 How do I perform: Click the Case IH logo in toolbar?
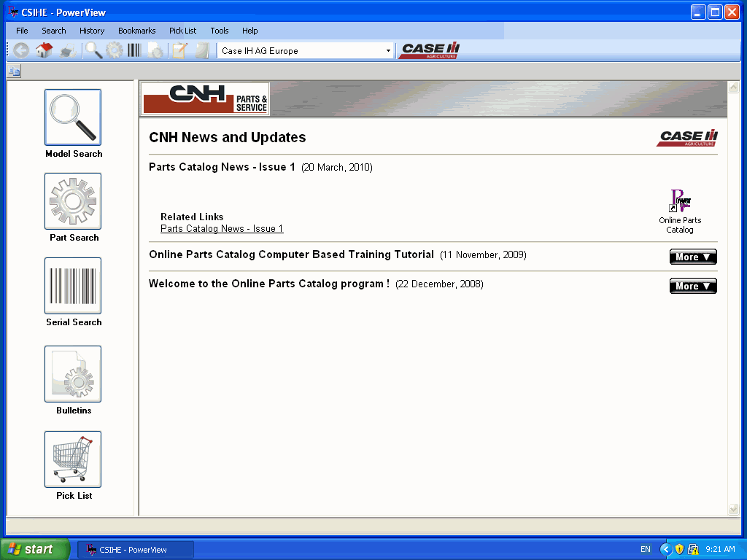pos(430,50)
